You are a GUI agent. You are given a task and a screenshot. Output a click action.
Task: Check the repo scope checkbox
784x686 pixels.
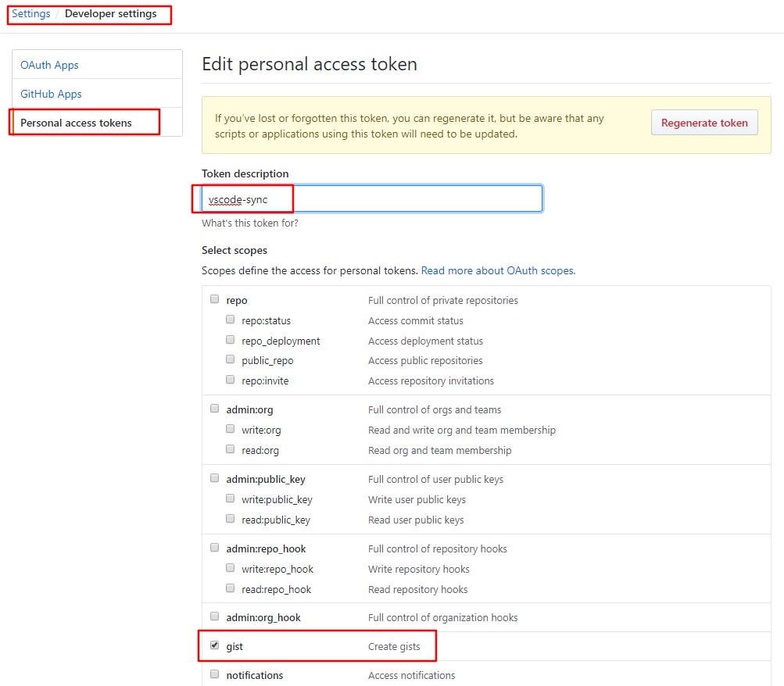pos(215,299)
